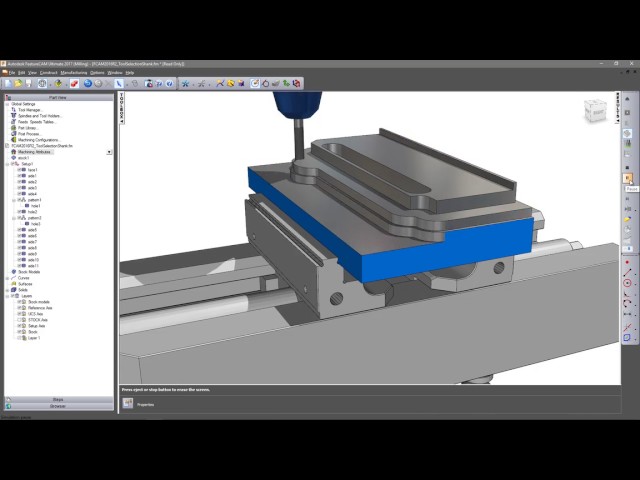Enable the STOCK Axis layer checkbox

coord(19,320)
